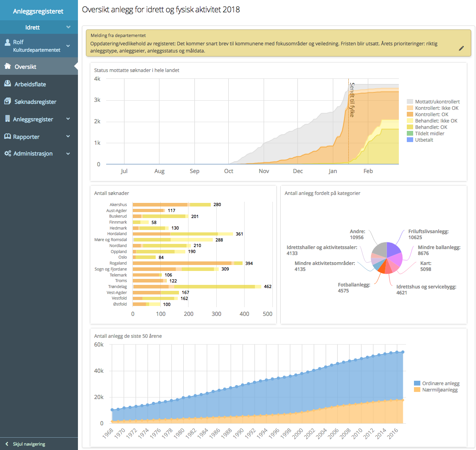Expand the Rapporter submenu chevron
This screenshot has width=476, height=450.
(68, 136)
